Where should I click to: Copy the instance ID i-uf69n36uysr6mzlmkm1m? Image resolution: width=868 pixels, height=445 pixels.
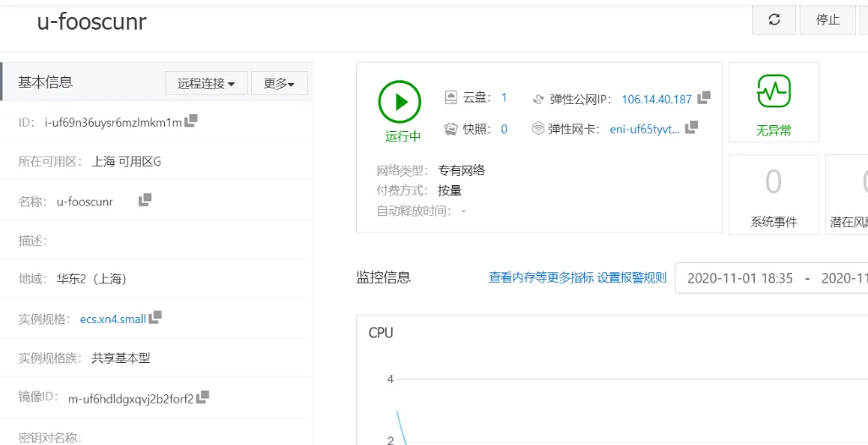(x=191, y=119)
